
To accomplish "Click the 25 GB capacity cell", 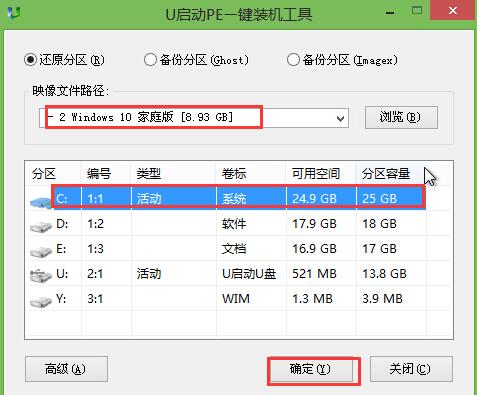I will 379,199.
